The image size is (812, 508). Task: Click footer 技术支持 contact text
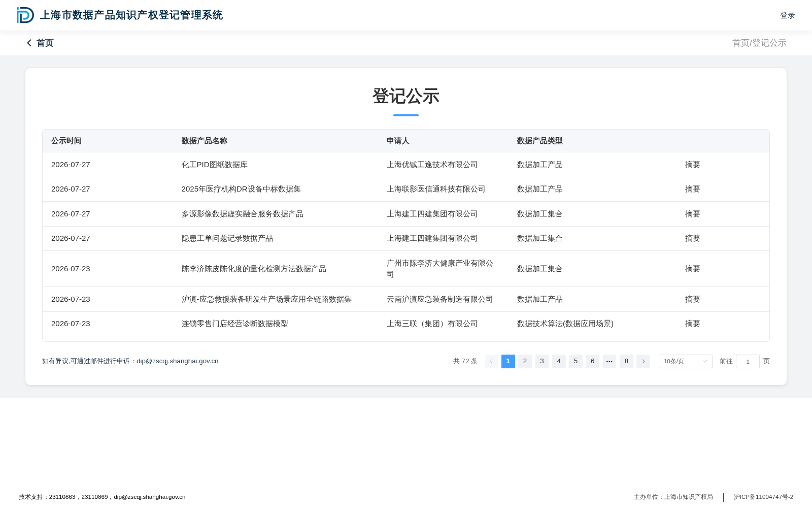pyautogui.click(x=102, y=497)
